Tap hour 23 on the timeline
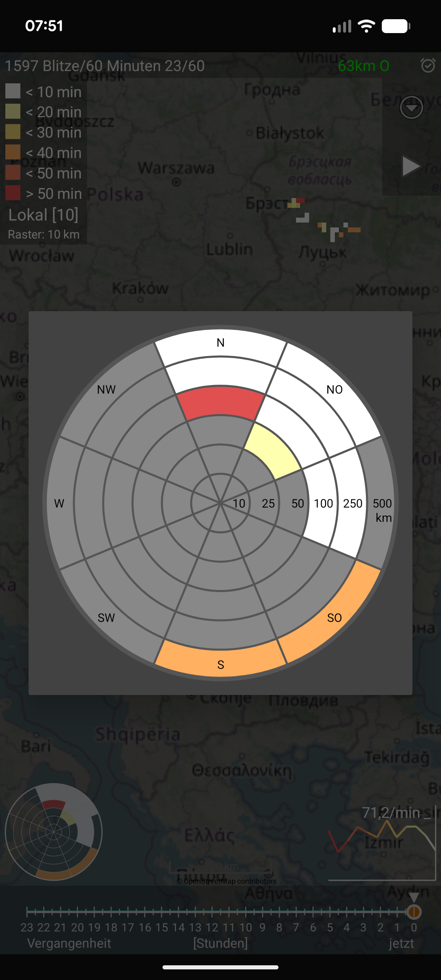The height and width of the screenshot is (980, 441). [x=27, y=927]
